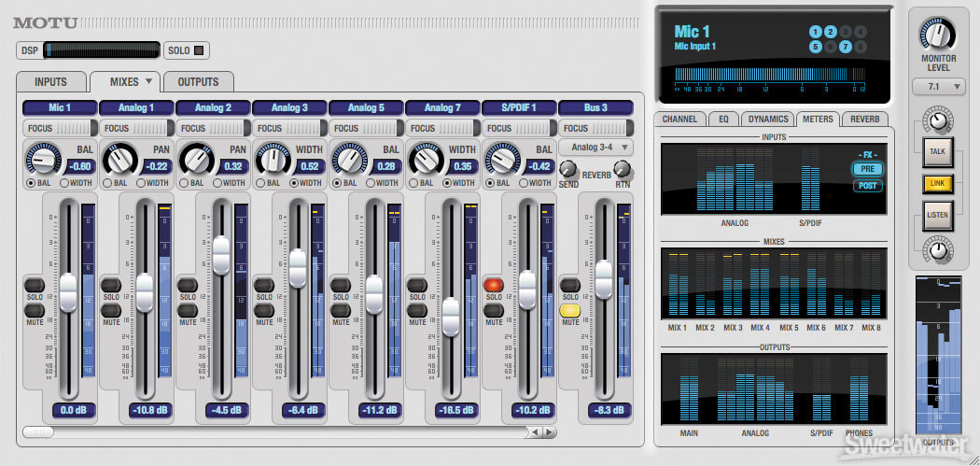The image size is (980, 466).
Task: Click the Mic 1 balance knob
Action: (x=41, y=161)
